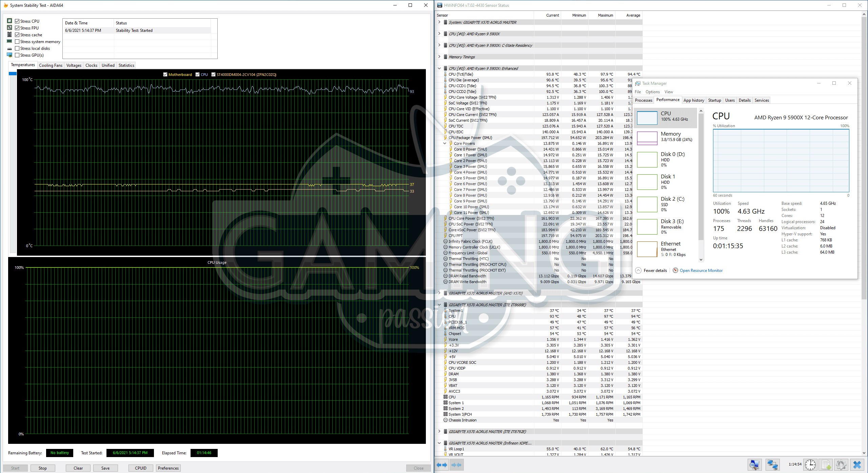868x473 pixels.
Task: Click HWiNFO blue X close sensors icon
Action: pyautogui.click(x=857, y=465)
